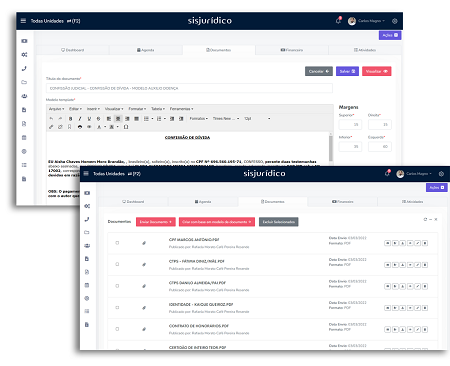
Task: Click Visualizar button in editor window
Action: (377, 71)
